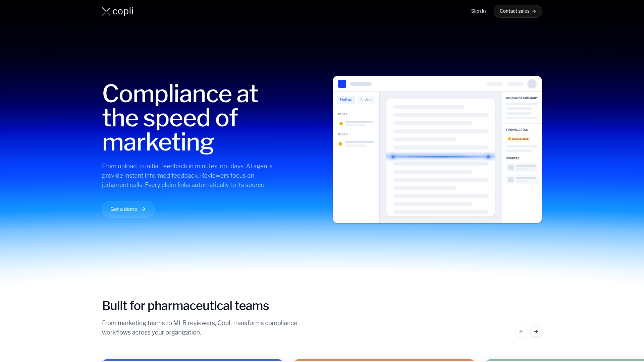Click the Medium Risk badge
The width and height of the screenshot is (644, 362).
pos(518,139)
